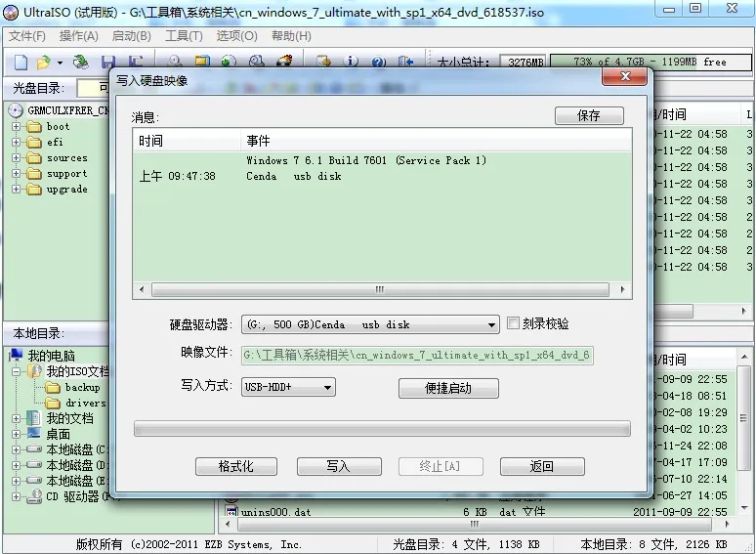756x554 pixels.
Task: Open the 文件(F) menu
Action: click(27, 36)
